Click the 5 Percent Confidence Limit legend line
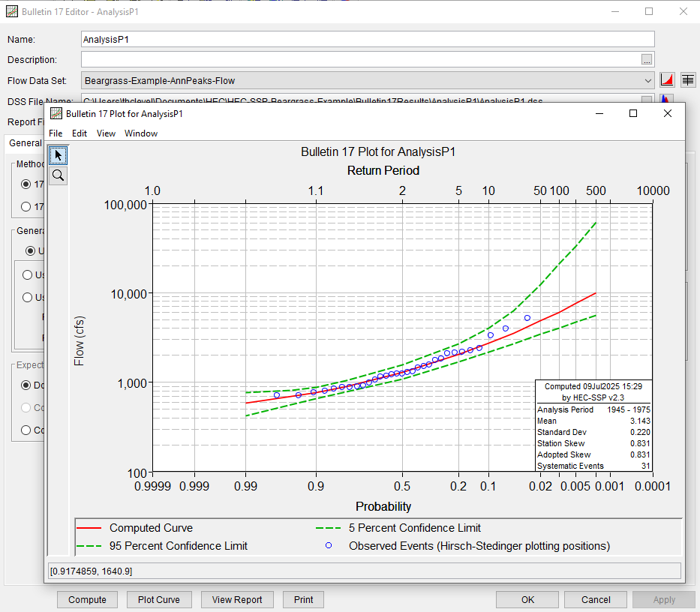 tap(329, 528)
